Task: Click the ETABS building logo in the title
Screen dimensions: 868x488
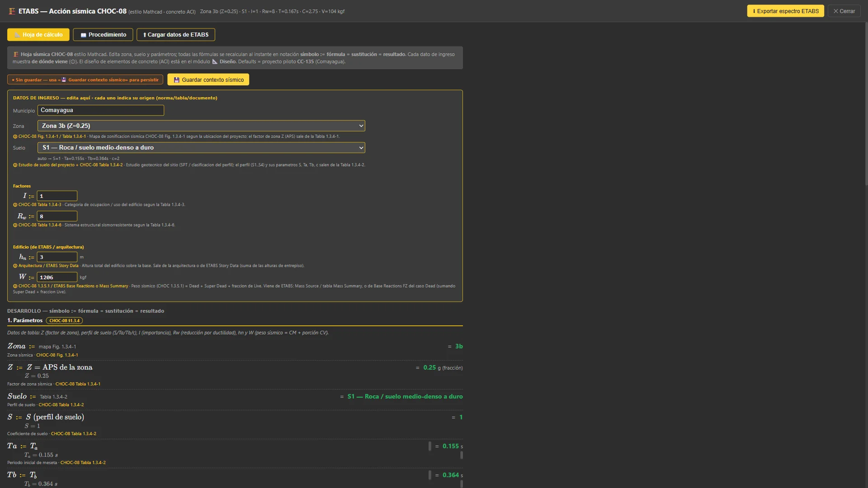Action: tap(12, 11)
